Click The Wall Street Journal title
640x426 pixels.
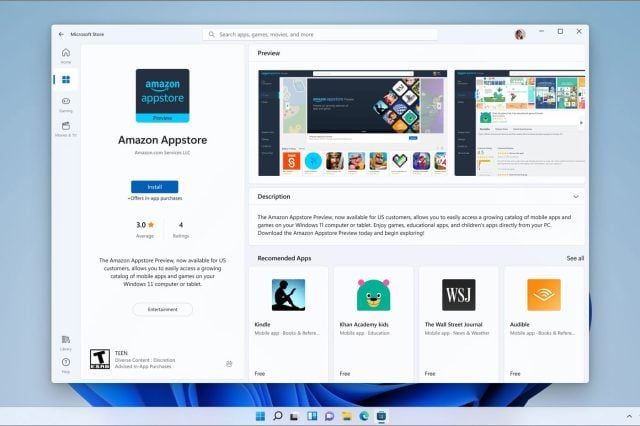click(x=453, y=324)
